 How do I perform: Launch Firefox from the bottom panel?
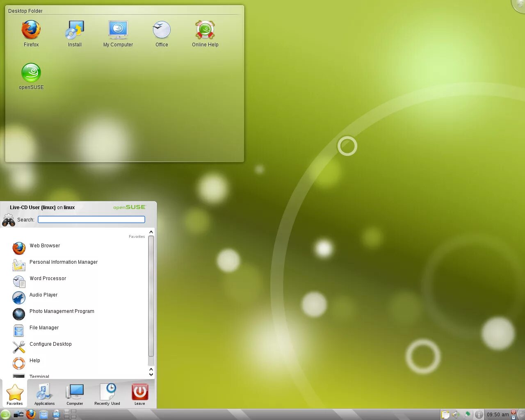tap(31, 414)
